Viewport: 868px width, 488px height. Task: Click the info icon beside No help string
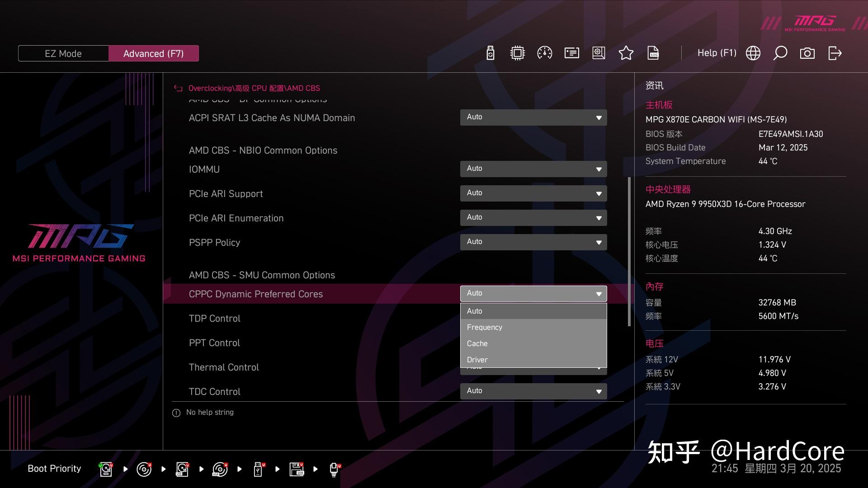(176, 413)
